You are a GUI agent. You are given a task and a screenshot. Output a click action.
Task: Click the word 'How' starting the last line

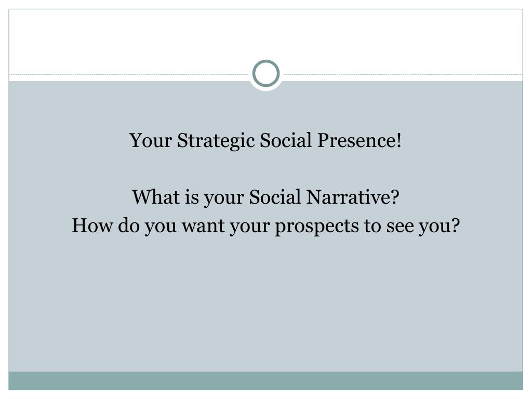pyautogui.click(x=92, y=225)
